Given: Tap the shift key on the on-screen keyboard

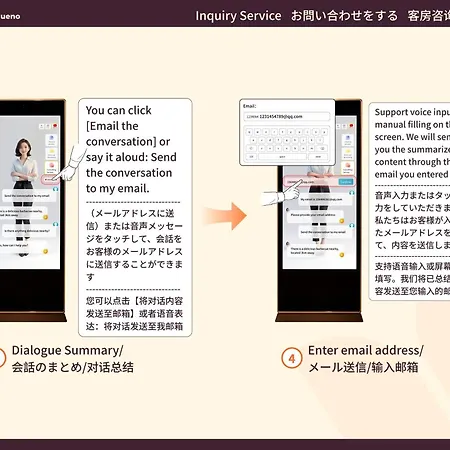Looking at the screenshot, I should (252, 148).
